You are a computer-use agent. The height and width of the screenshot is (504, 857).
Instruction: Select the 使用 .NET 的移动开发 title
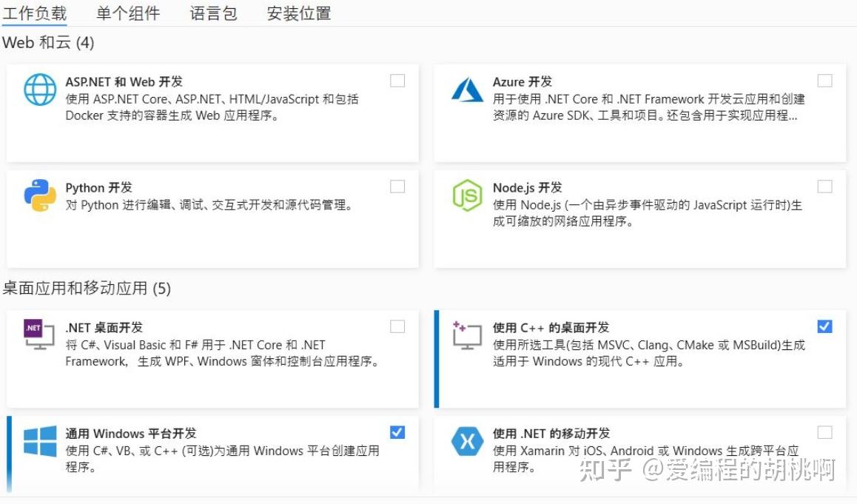point(551,433)
